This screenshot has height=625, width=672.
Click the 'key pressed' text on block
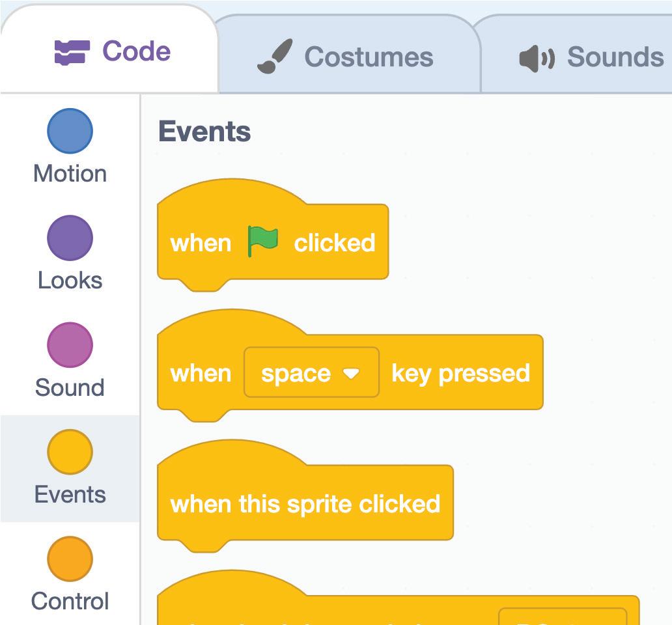(x=460, y=373)
